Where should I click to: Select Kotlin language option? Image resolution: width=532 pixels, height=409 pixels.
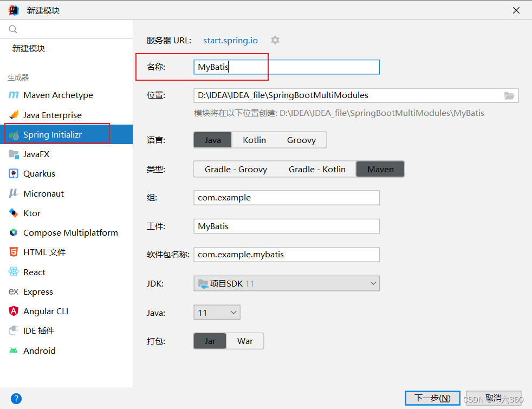(255, 140)
